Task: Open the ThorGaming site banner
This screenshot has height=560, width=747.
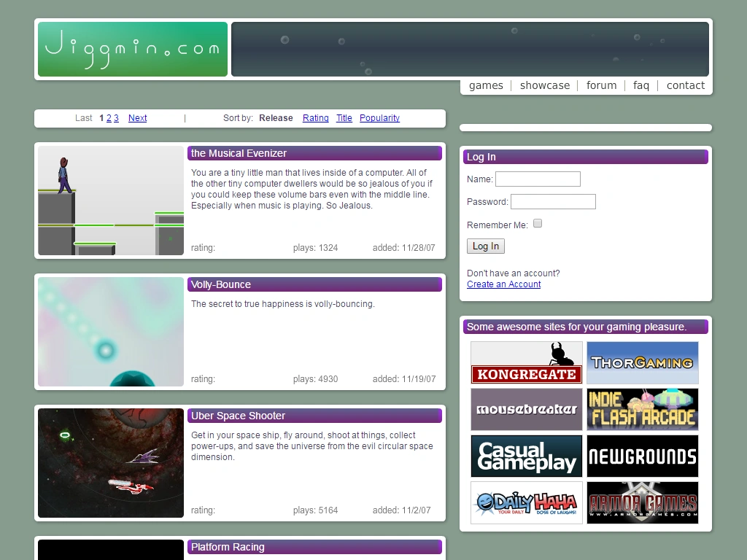Action: (643, 362)
